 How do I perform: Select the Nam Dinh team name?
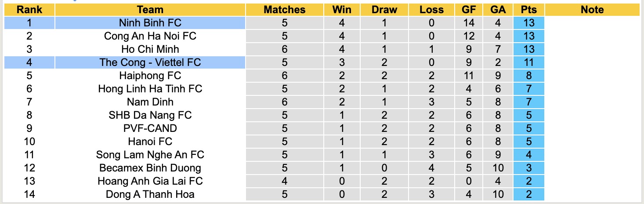click(150, 102)
